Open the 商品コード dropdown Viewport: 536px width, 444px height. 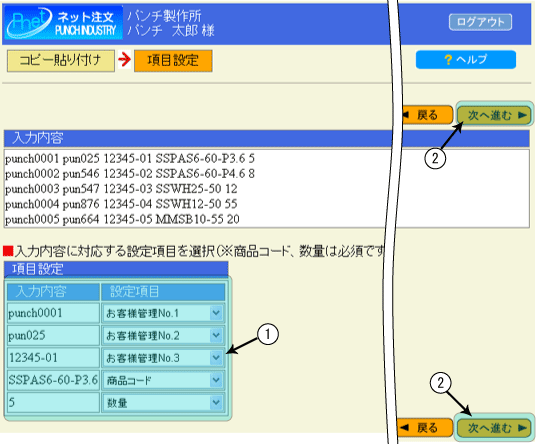tap(163, 380)
